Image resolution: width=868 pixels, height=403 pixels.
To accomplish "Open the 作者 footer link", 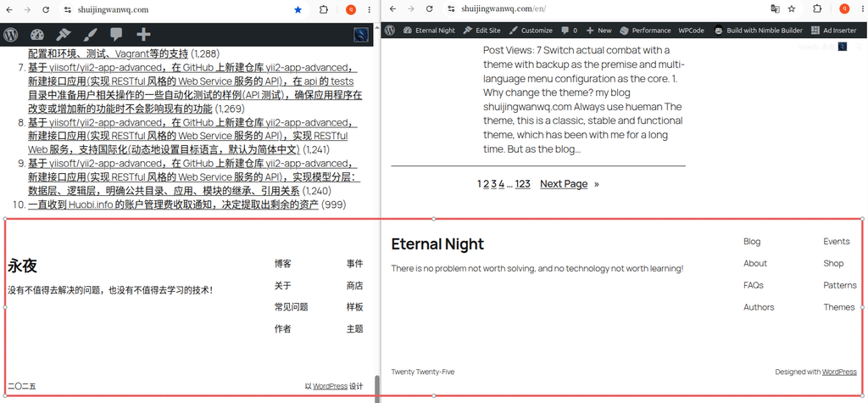I will [283, 328].
